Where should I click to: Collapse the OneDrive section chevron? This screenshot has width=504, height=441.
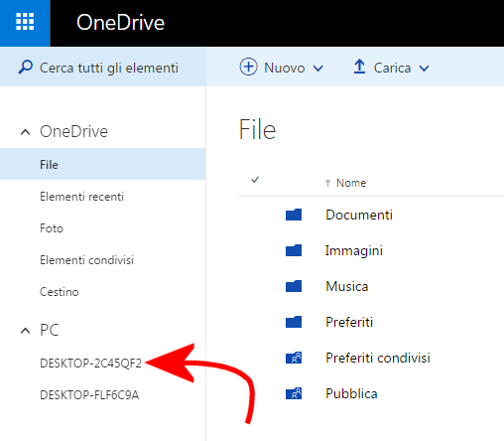(x=25, y=132)
